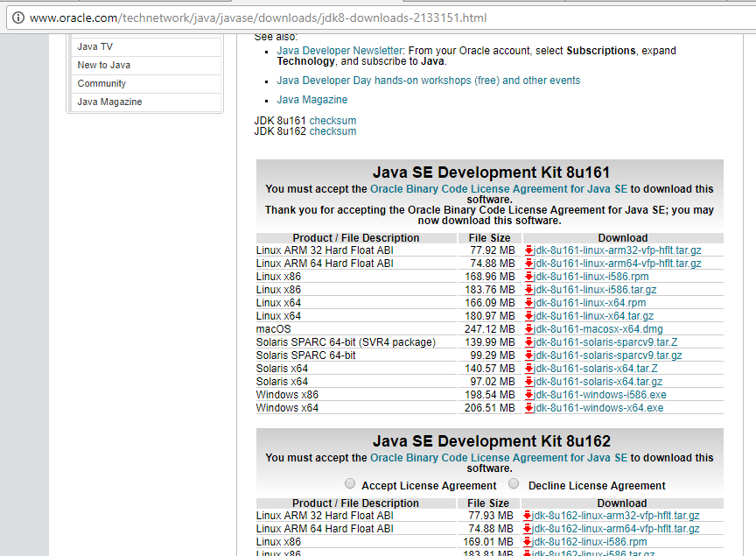Click download arrow icon for jdk-8u161-linux-i586.rpm
The image size is (756, 556).
pos(528,277)
